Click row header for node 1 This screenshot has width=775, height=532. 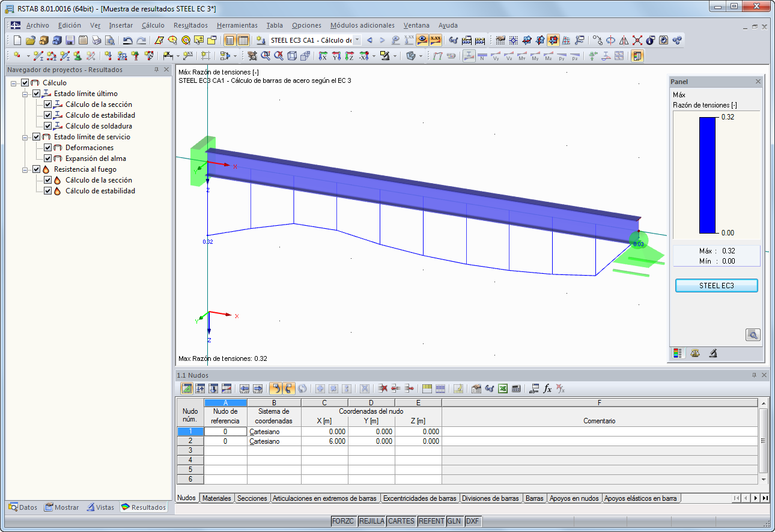[x=190, y=431]
